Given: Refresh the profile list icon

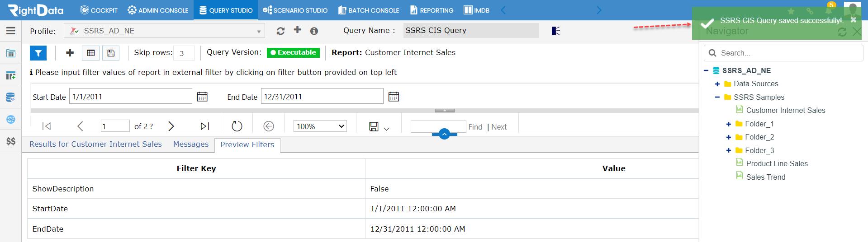Looking at the screenshot, I should [x=280, y=31].
